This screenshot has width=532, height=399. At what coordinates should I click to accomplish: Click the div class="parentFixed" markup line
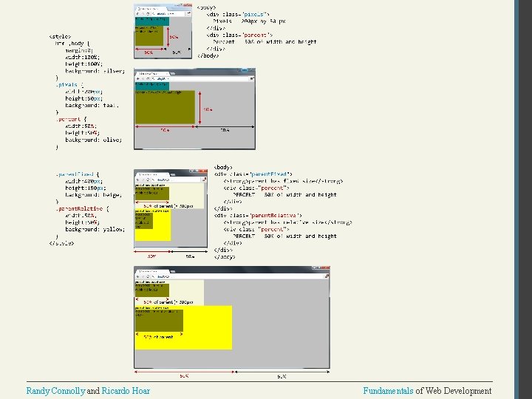pos(253,174)
